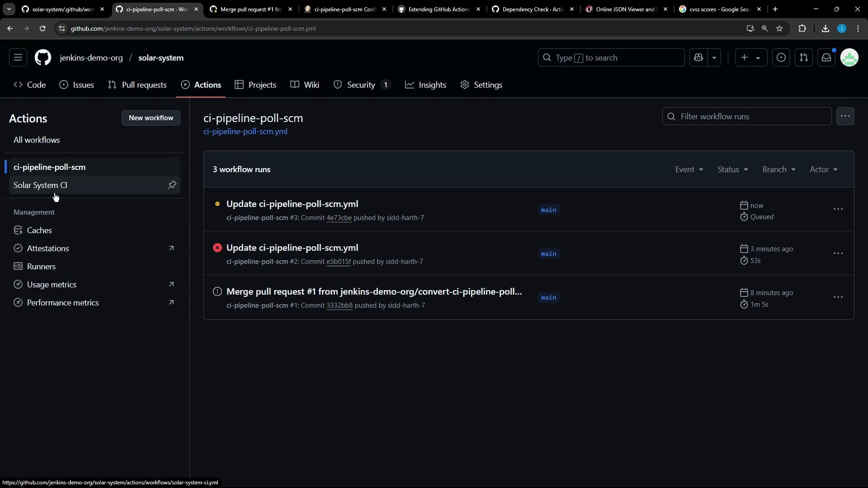Open the Chrome three-dot menu
The image size is (868, 488).
click(x=858, y=28)
